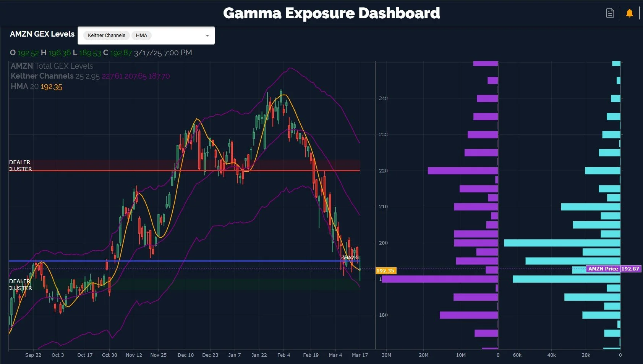Click the 180 price axis label
The height and width of the screenshot is (364, 643).
click(x=383, y=315)
